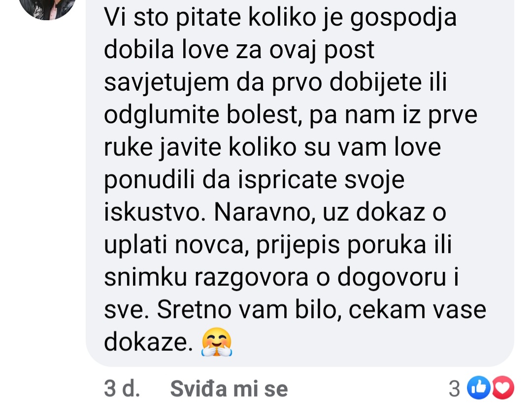The width and height of the screenshot is (532, 404).
Task: Click the text "odglumite bolest"
Action: [x=203, y=115]
